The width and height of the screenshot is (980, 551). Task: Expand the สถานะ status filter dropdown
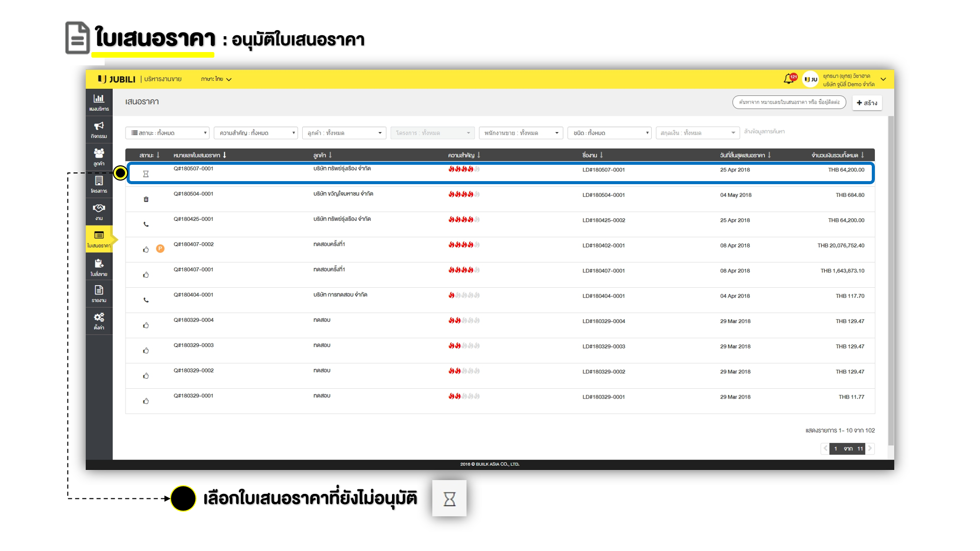[x=167, y=133]
